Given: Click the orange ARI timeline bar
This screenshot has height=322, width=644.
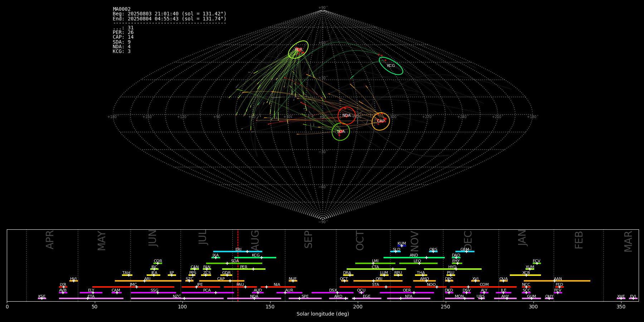Looking at the screenshot, I should (x=148, y=281).
